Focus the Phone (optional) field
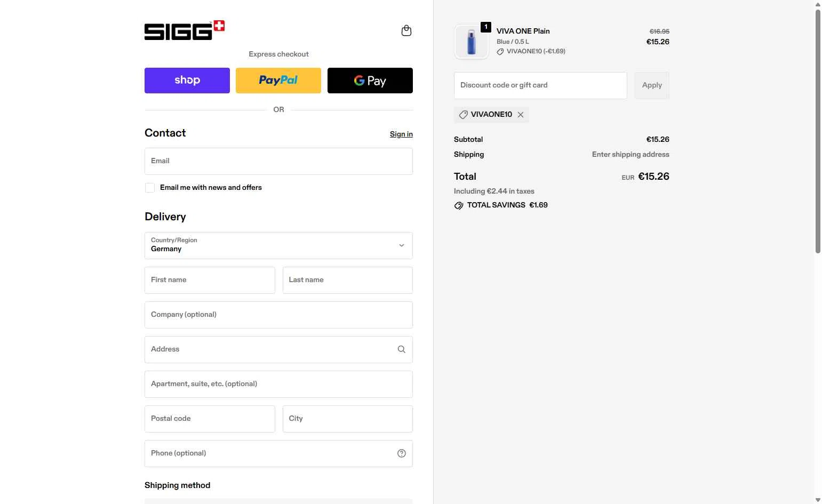The height and width of the screenshot is (504, 822). coord(278,453)
